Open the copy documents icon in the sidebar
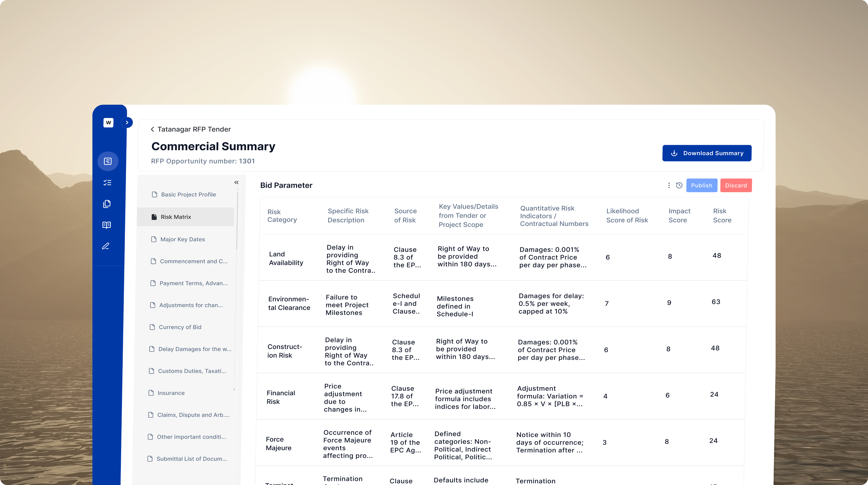Screen dimensions: 868x485 click(107, 204)
